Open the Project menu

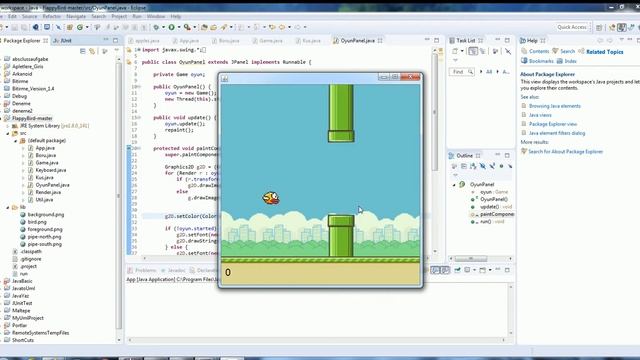[x=119, y=16]
